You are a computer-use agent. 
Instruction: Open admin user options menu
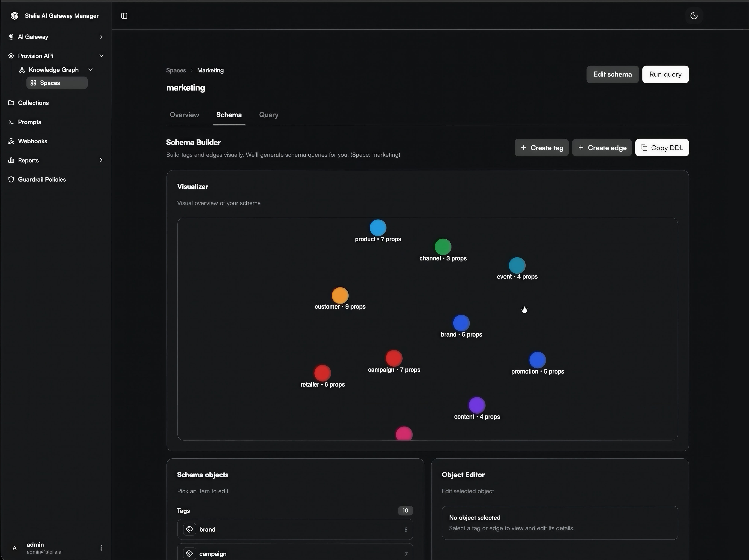coord(101,548)
